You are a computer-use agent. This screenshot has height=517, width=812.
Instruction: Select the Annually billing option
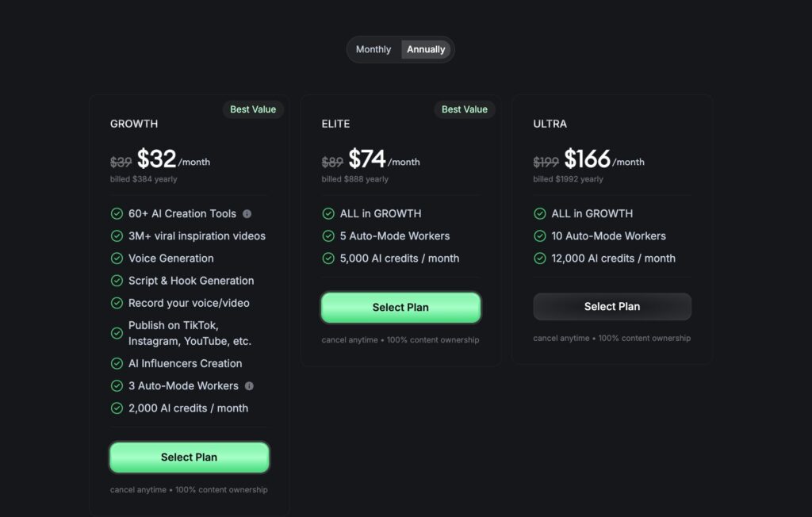click(426, 49)
